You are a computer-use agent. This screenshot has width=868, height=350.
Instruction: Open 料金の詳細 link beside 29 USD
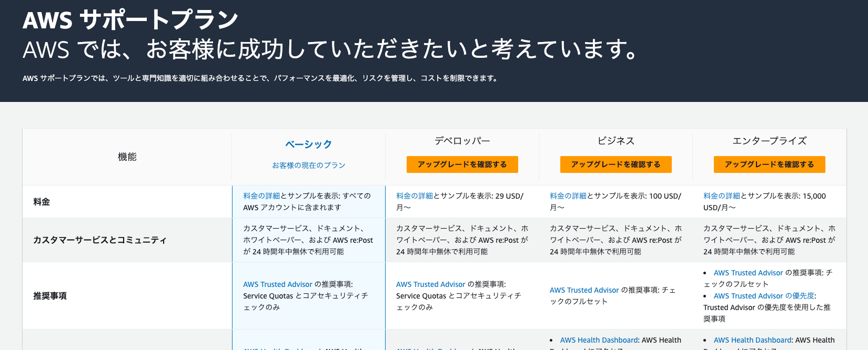pos(415,195)
